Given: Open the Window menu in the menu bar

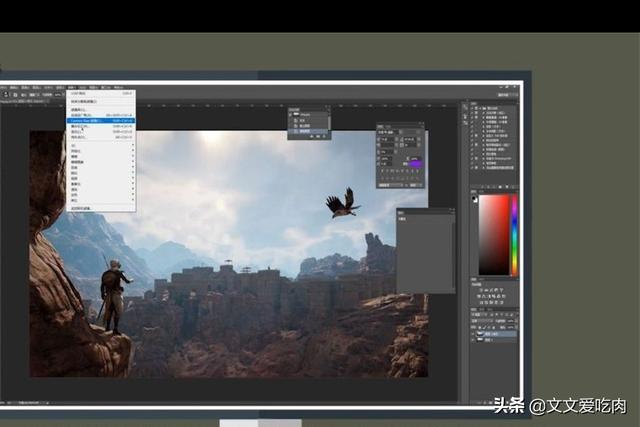Looking at the screenshot, I should 106,87.
